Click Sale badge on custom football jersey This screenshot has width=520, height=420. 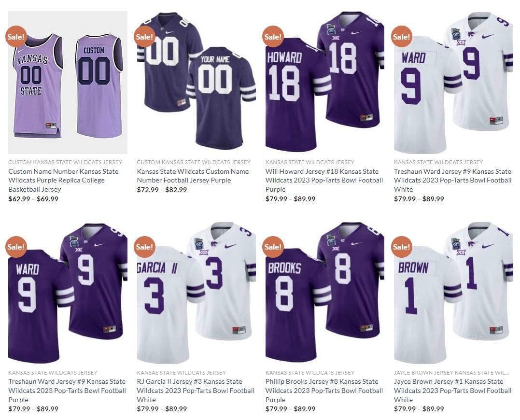[x=144, y=37]
